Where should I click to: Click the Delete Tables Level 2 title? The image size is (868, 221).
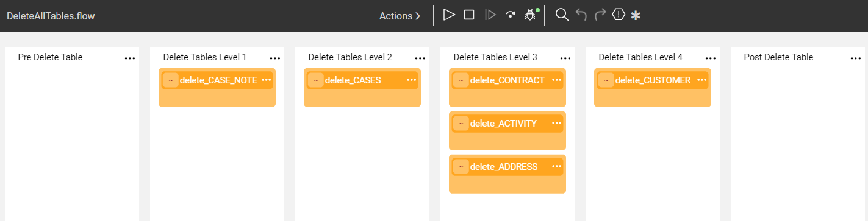point(350,57)
